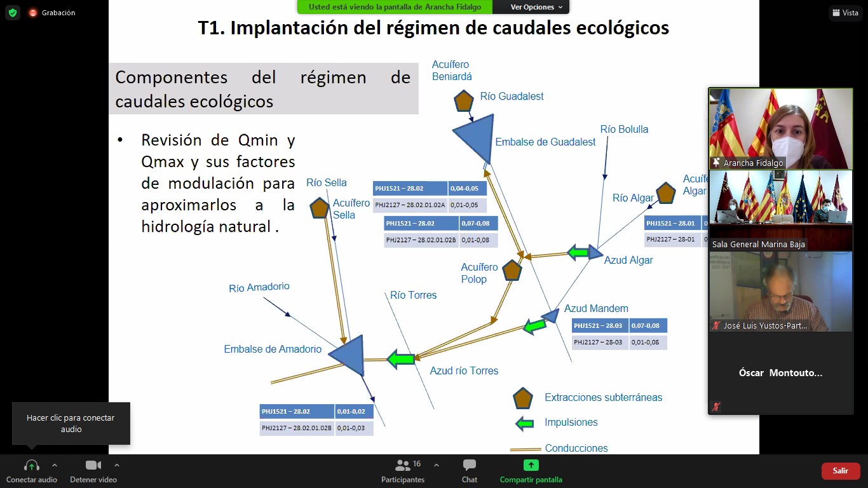Click the slide title T1. Implantación del régimen

433,28
